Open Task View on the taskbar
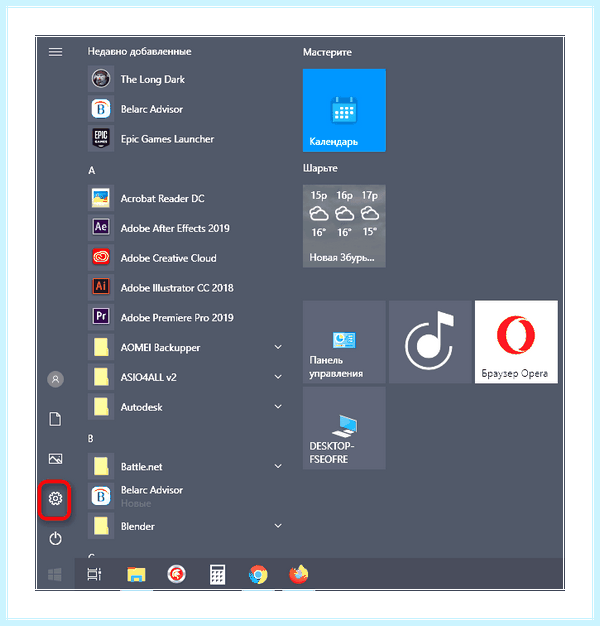This screenshot has width=600, height=626. pos(94,574)
